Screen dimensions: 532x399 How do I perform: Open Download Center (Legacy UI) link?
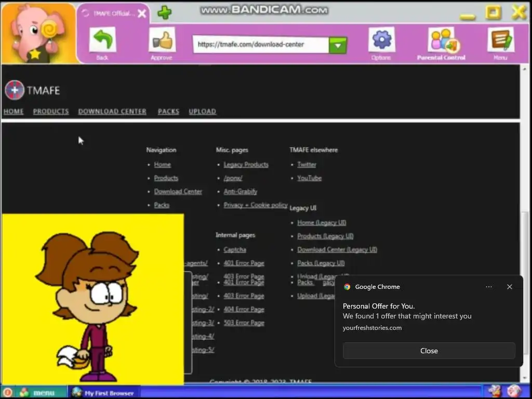(337, 250)
